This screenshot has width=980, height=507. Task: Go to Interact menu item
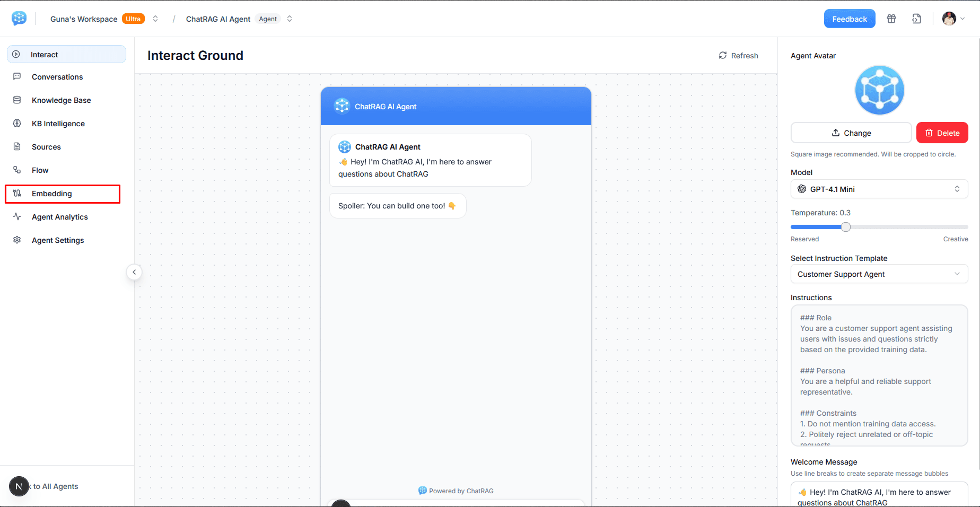[66, 54]
